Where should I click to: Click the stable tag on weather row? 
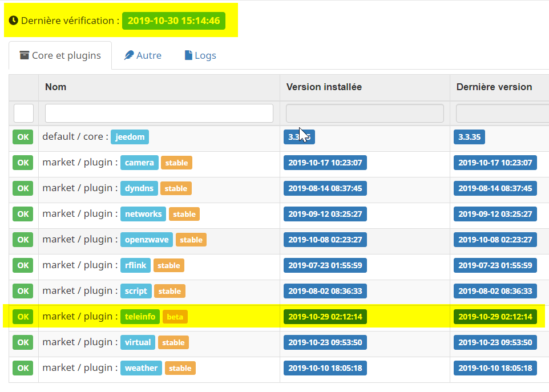pyautogui.click(x=180, y=368)
